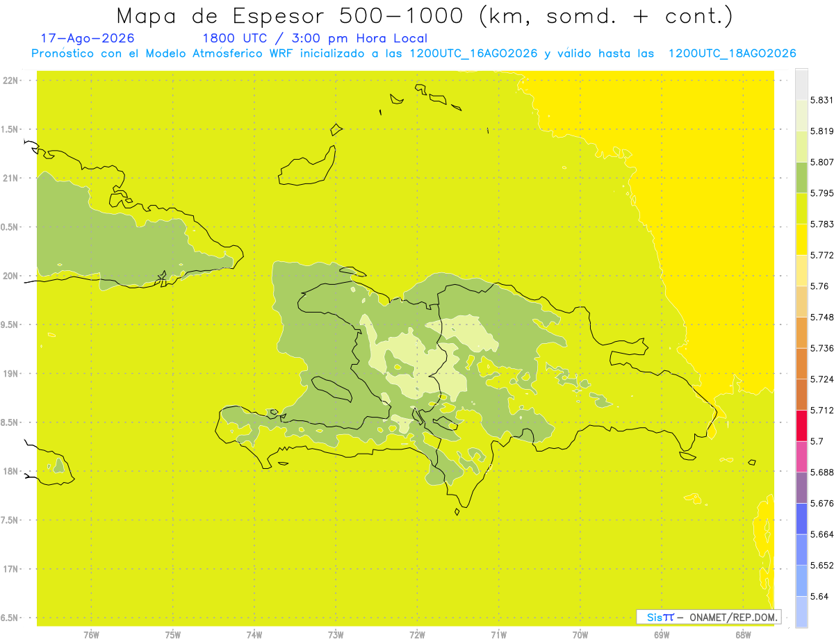Click the legend value 5.76

coord(819,286)
